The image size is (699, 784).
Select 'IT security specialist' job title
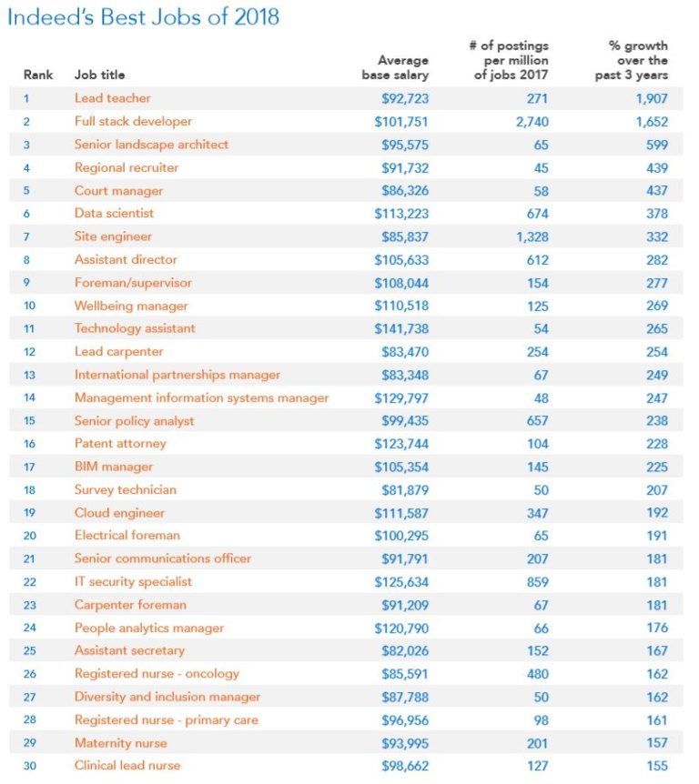133,582
